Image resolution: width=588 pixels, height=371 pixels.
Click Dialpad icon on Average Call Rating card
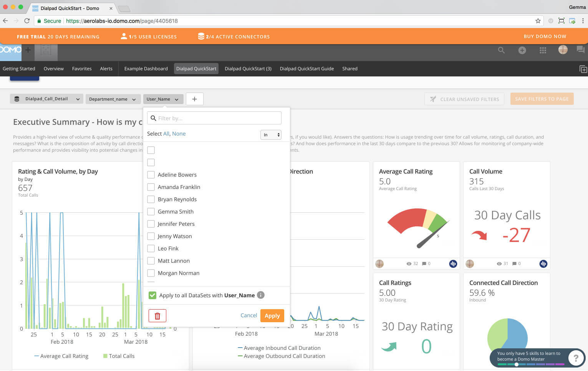[x=453, y=264]
